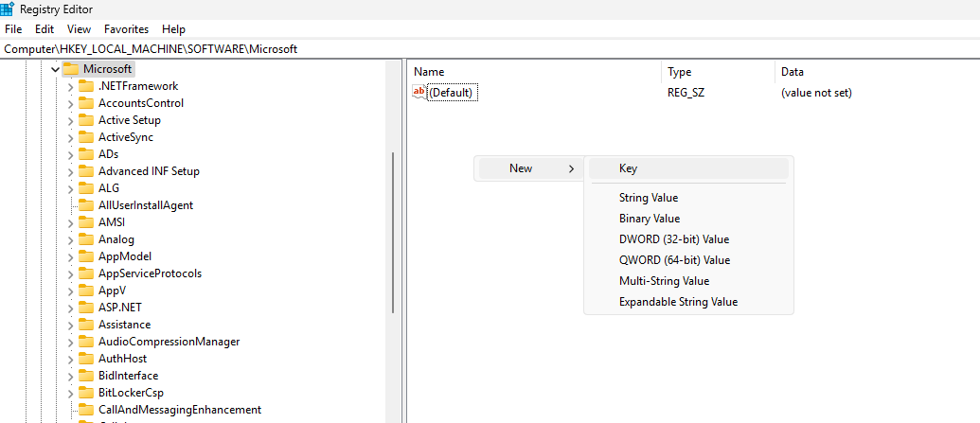The image size is (980, 423).
Task: Click the (Default) string value icon
Action: (419, 92)
